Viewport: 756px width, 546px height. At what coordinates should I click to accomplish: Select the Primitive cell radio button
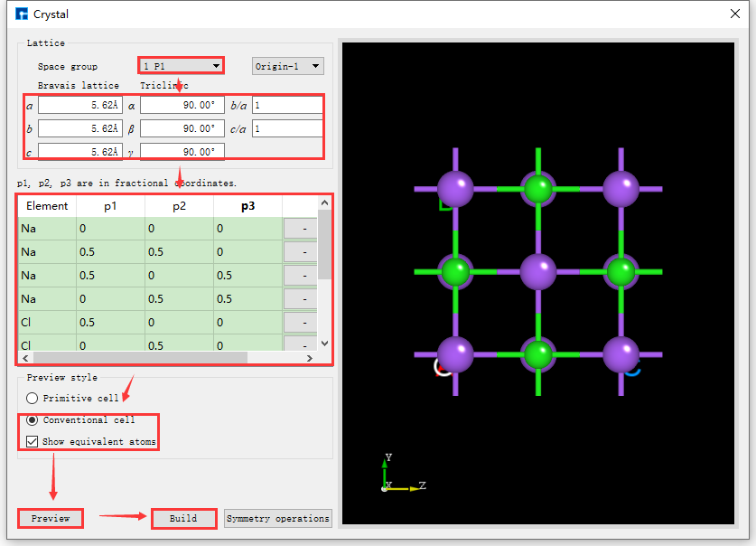coord(32,398)
